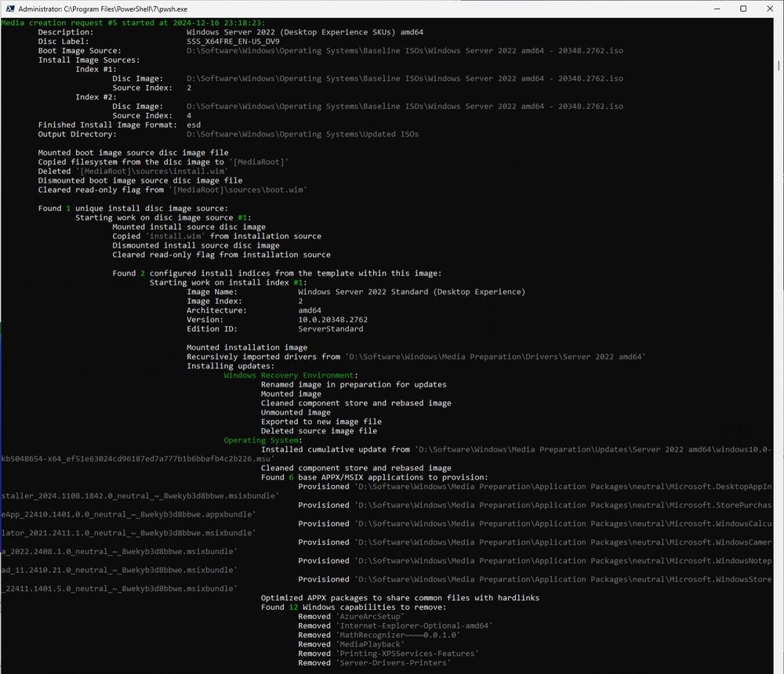Screen dimensions: 784x674
Task: Click the Provisioned 'Microsoft.WindowsCamer' package line
Action: coord(535,542)
